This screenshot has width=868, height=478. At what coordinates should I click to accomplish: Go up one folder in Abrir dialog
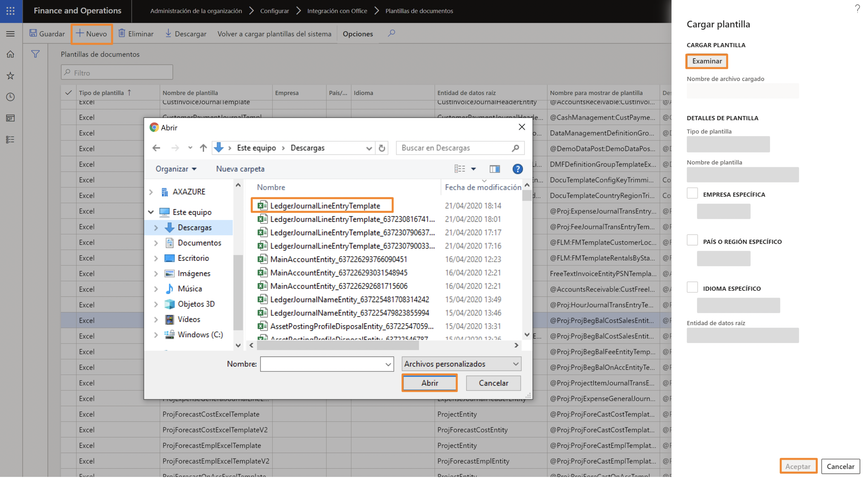coord(203,148)
